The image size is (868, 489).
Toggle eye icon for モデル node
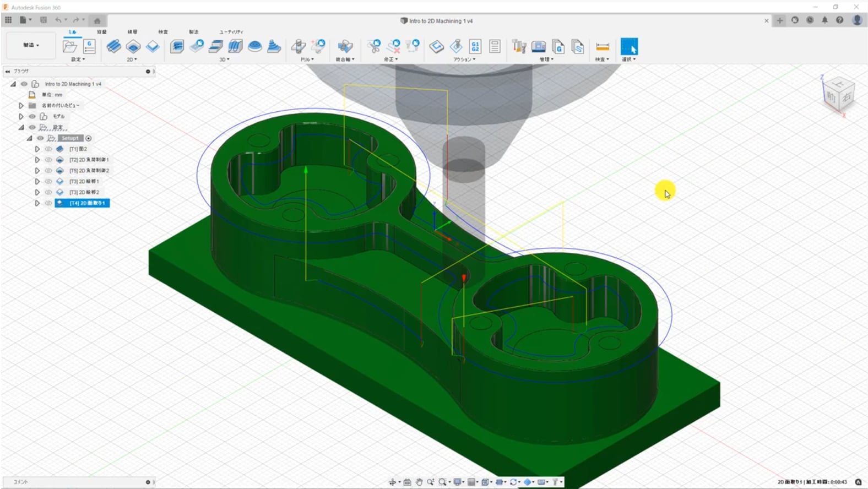tap(32, 117)
